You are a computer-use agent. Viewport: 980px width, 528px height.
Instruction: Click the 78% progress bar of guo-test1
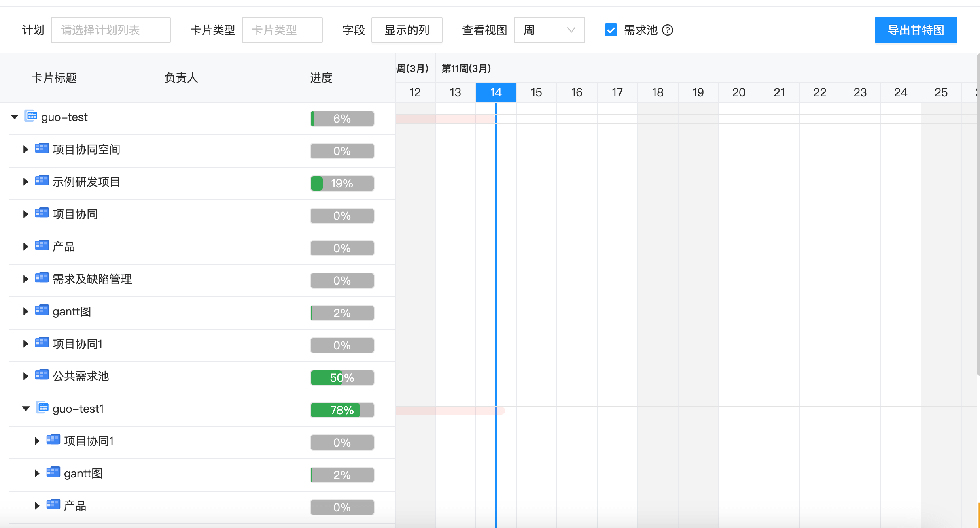click(342, 410)
